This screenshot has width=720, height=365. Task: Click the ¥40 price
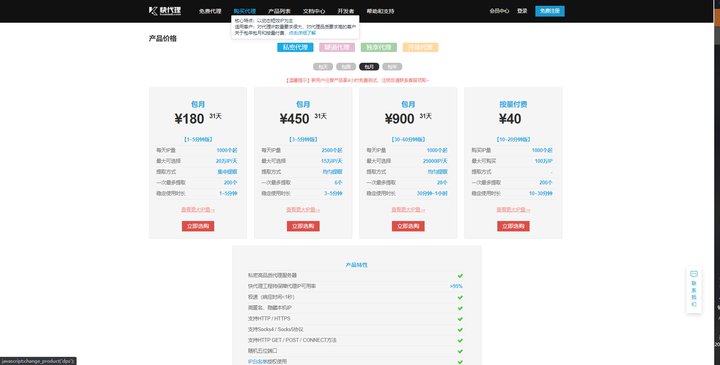click(x=510, y=119)
